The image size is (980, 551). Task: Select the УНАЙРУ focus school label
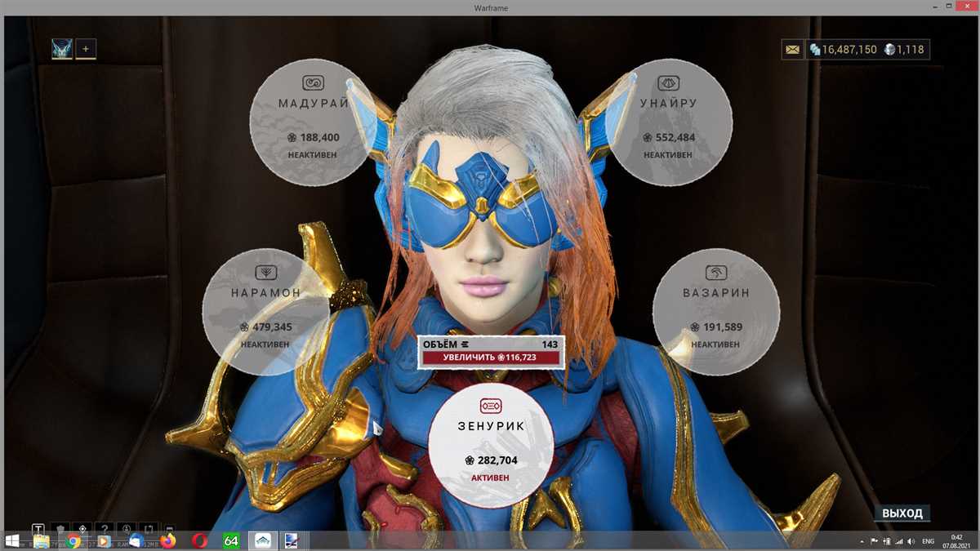[669, 104]
